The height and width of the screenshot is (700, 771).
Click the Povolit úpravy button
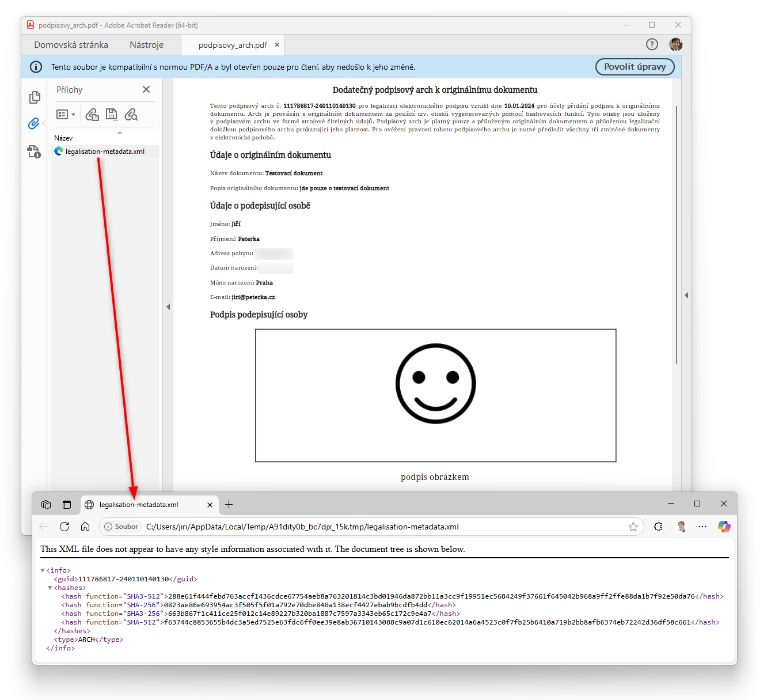tap(635, 67)
